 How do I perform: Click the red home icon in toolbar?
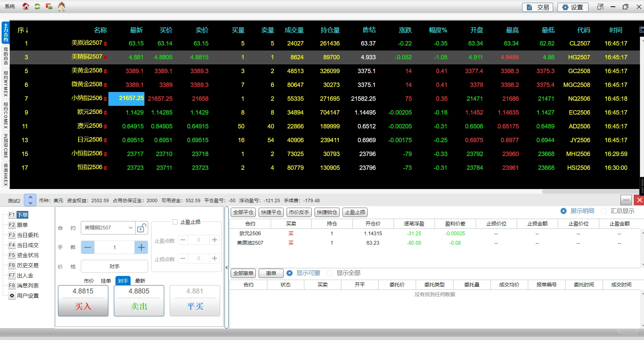(26, 6)
